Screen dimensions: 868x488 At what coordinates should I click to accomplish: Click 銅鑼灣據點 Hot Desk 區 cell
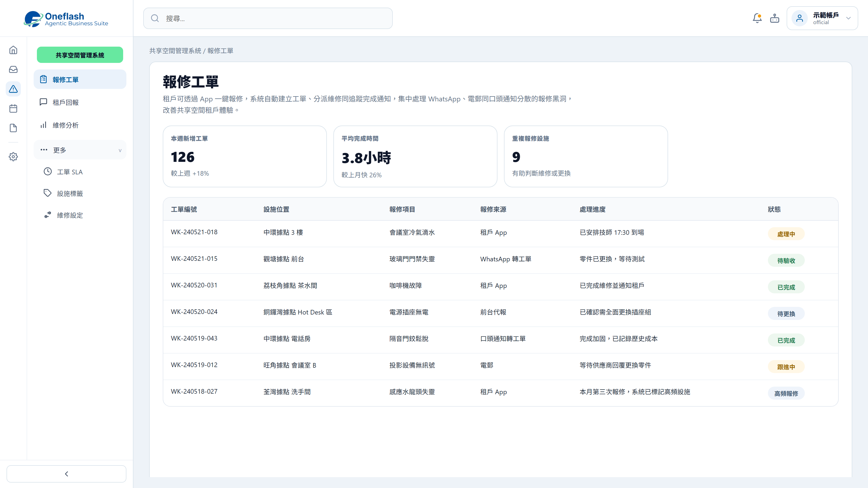pyautogui.click(x=298, y=312)
